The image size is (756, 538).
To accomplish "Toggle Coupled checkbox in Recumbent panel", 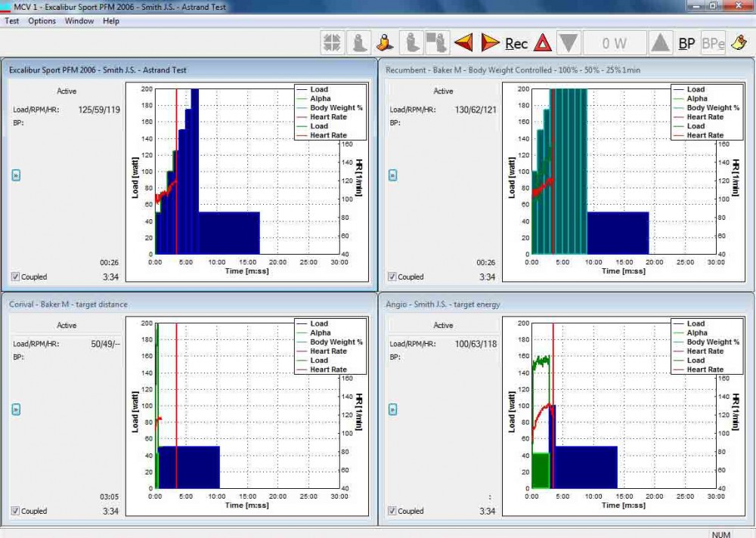I will point(392,277).
